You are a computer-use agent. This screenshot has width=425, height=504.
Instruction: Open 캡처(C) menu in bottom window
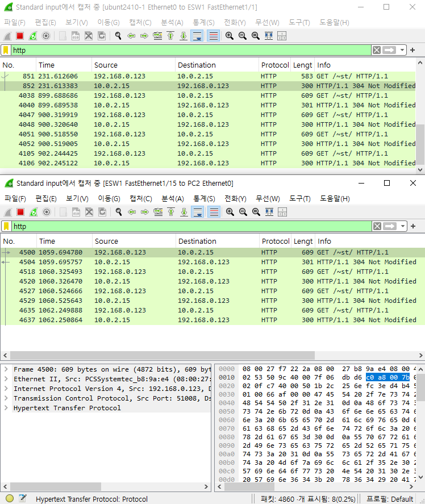coord(141,199)
